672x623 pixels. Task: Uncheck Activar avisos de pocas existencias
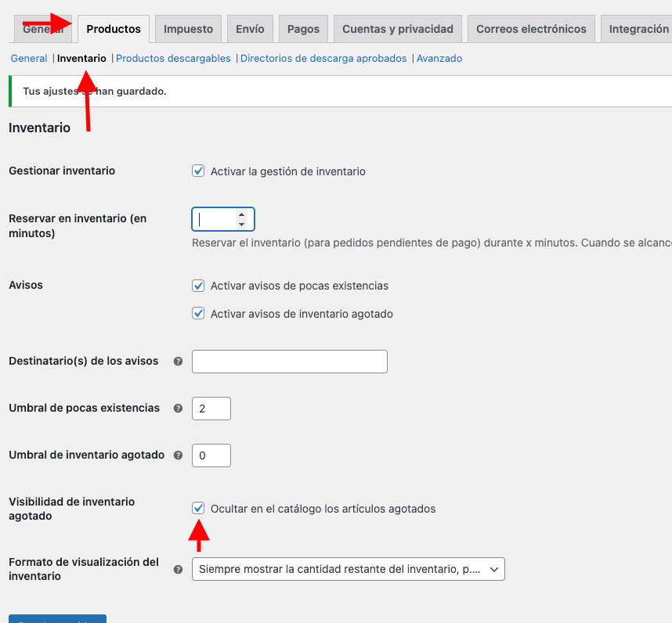(198, 286)
